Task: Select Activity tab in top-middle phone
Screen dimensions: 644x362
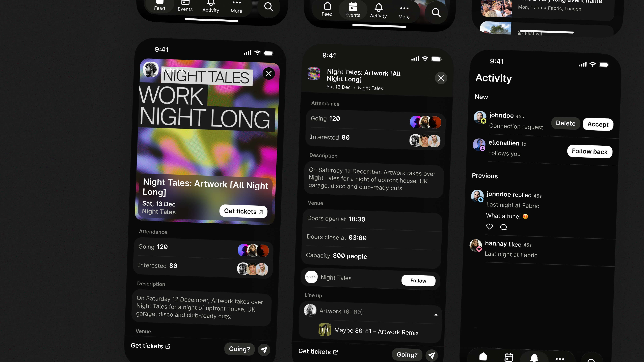Action: coord(379,11)
